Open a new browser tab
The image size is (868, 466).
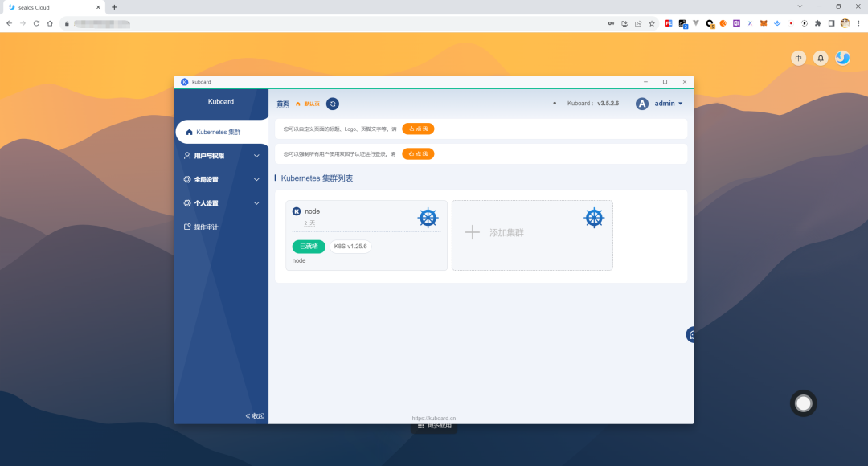[x=114, y=7]
